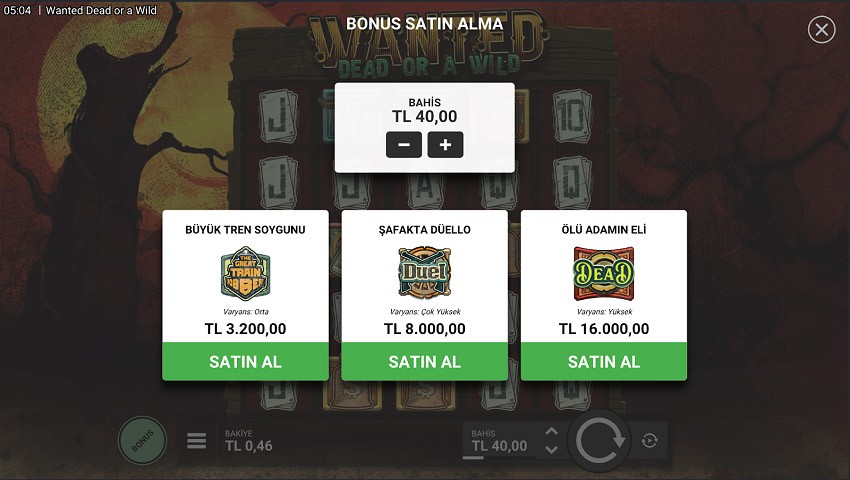This screenshot has width=850, height=480.
Task: Click the BAKİYE balance display
Action: coord(249,441)
